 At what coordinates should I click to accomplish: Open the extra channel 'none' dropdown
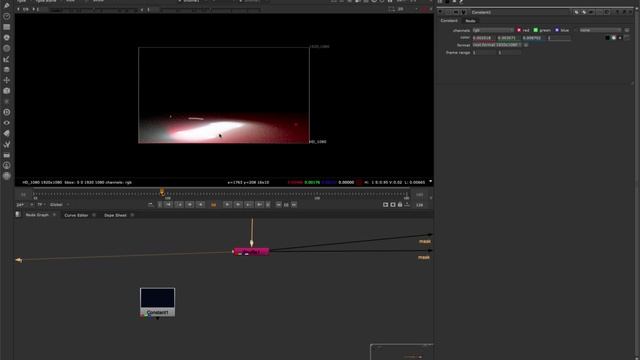[600, 30]
